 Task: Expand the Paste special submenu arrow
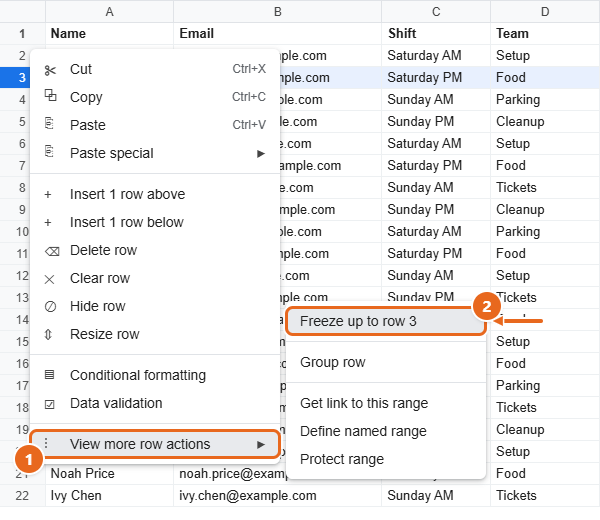(261, 154)
